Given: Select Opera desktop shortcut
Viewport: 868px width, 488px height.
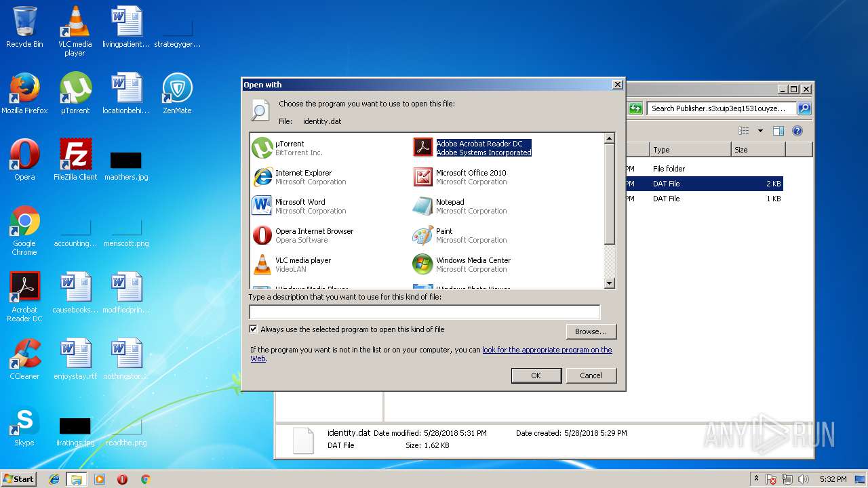Looking at the screenshot, I should click(x=24, y=160).
